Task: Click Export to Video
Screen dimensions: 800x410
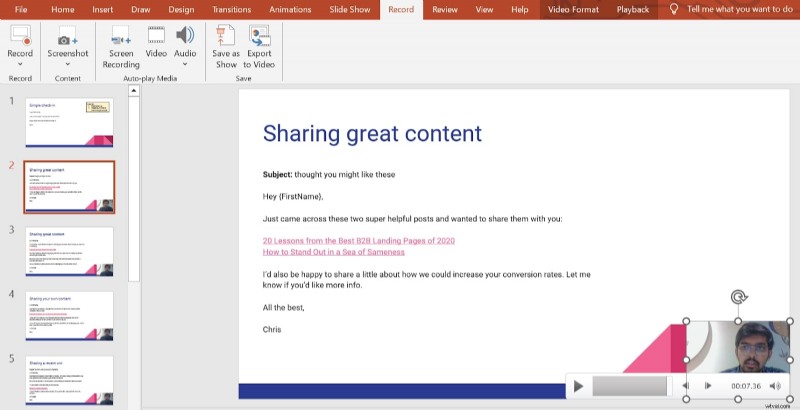Action: point(259,47)
